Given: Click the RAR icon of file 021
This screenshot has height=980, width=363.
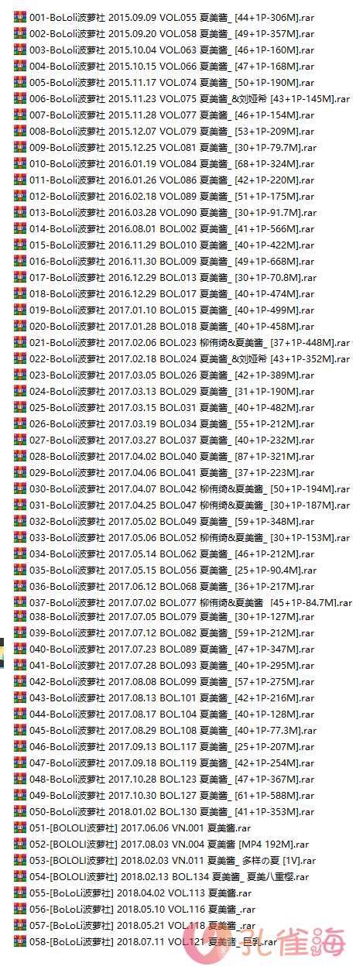Looking at the screenshot, I should 20,341.
